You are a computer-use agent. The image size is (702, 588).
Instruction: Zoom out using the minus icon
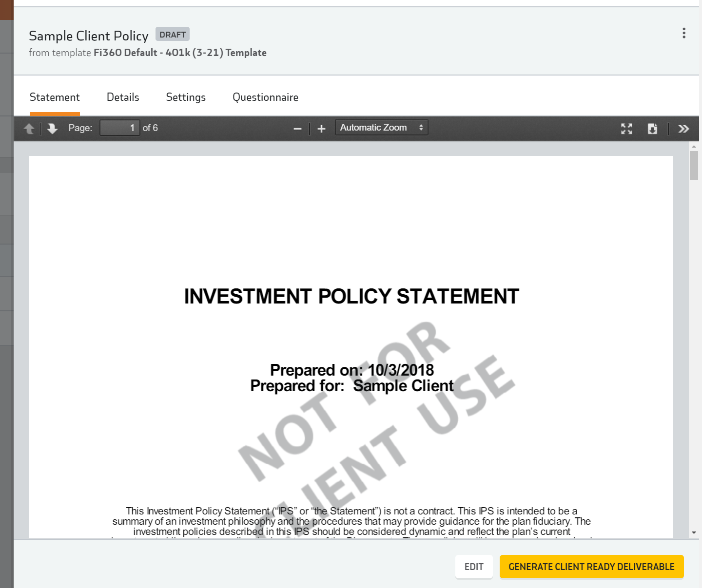[297, 129]
